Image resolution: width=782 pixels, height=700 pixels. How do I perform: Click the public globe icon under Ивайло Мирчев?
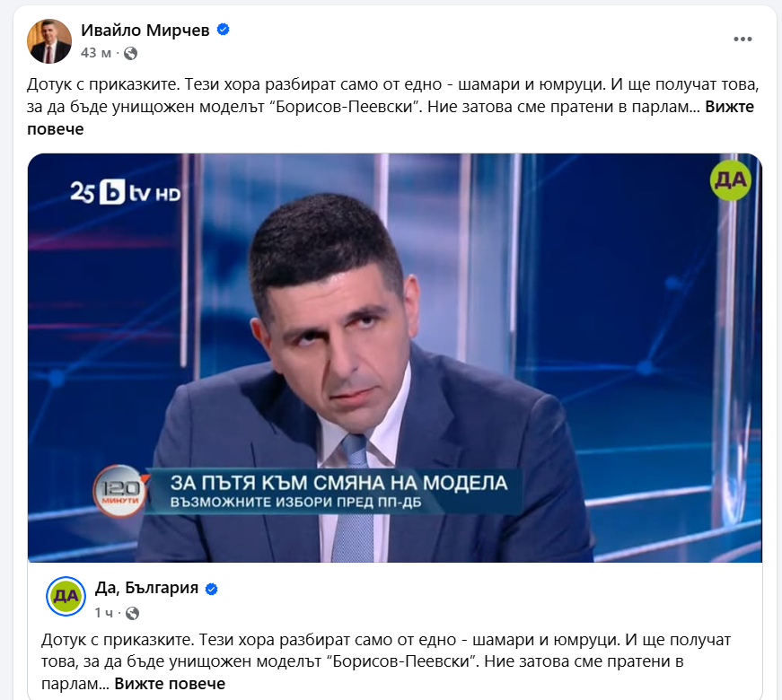131,53
